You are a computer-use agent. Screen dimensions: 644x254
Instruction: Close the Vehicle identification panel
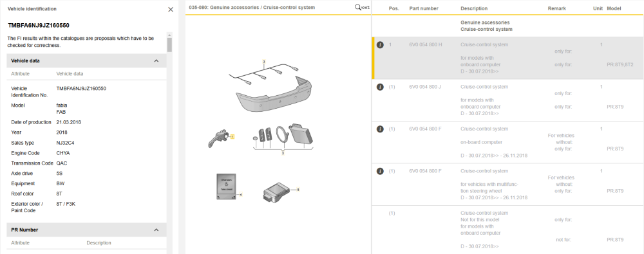(171, 10)
